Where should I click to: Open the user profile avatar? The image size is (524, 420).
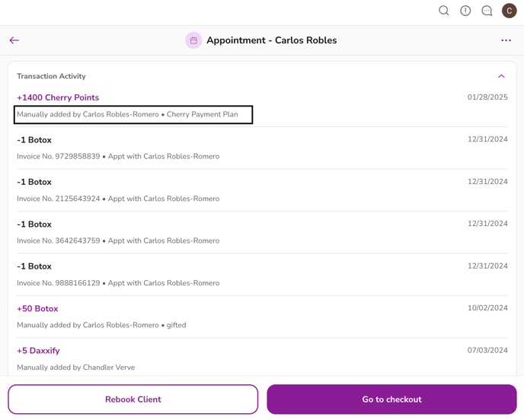[x=509, y=11]
